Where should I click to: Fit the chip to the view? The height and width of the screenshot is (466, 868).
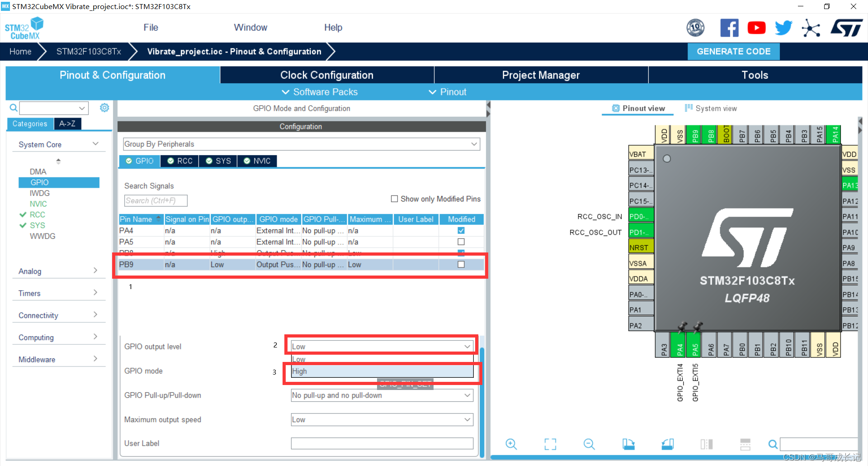tap(550, 444)
